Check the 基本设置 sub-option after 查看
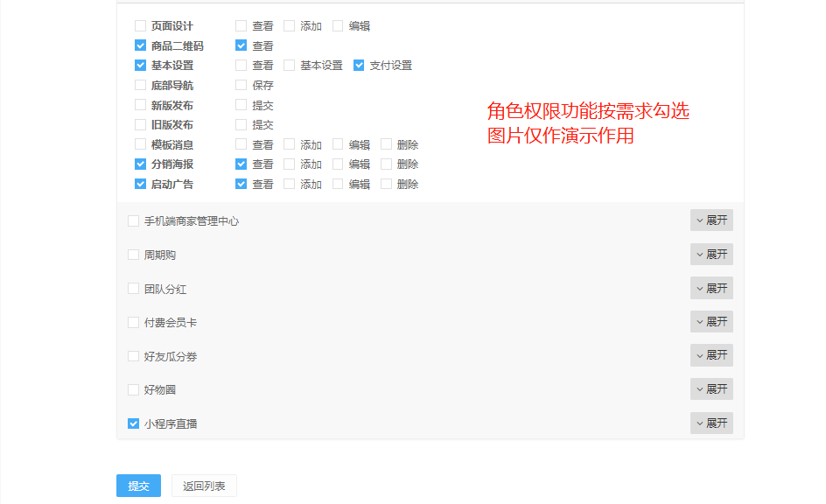This screenshot has width=826, height=504. click(x=290, y=66)
